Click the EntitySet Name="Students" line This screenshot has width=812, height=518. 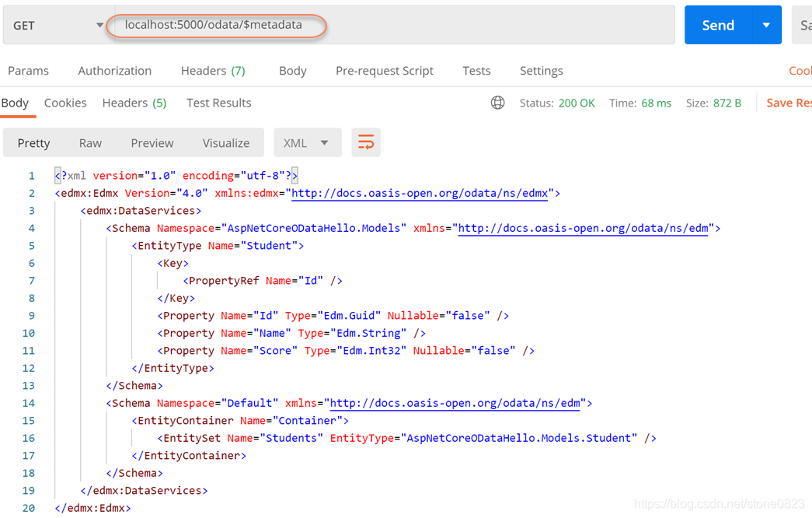(407, 438)
